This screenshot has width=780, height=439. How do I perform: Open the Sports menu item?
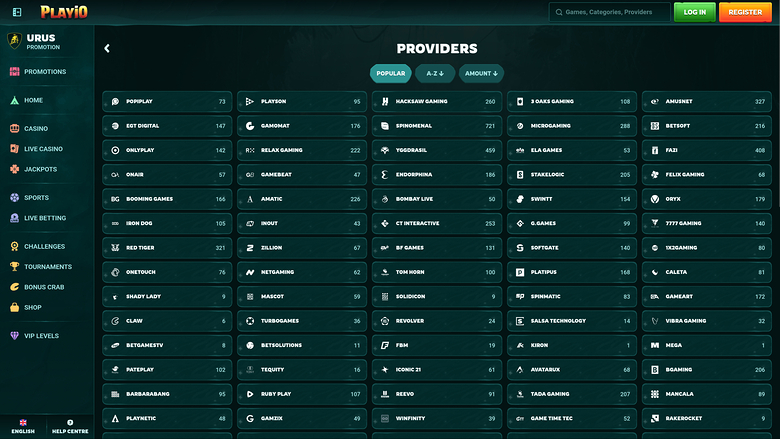click(36, 198)
